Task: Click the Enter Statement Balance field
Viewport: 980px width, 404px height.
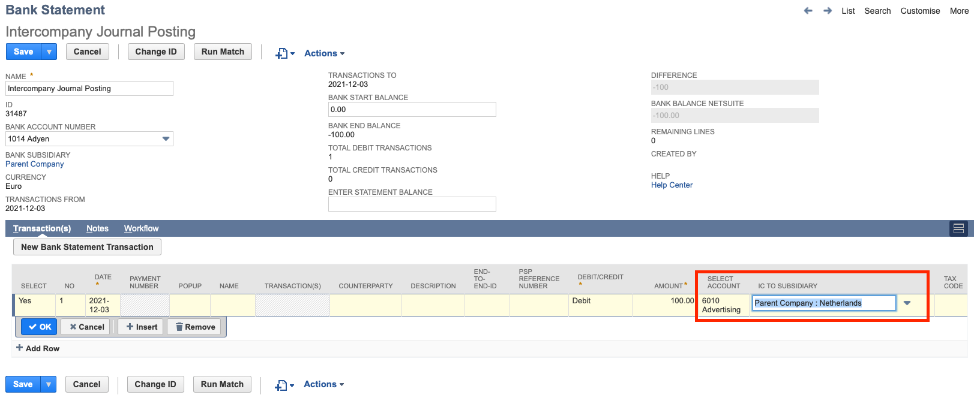Action: (412, 204)
